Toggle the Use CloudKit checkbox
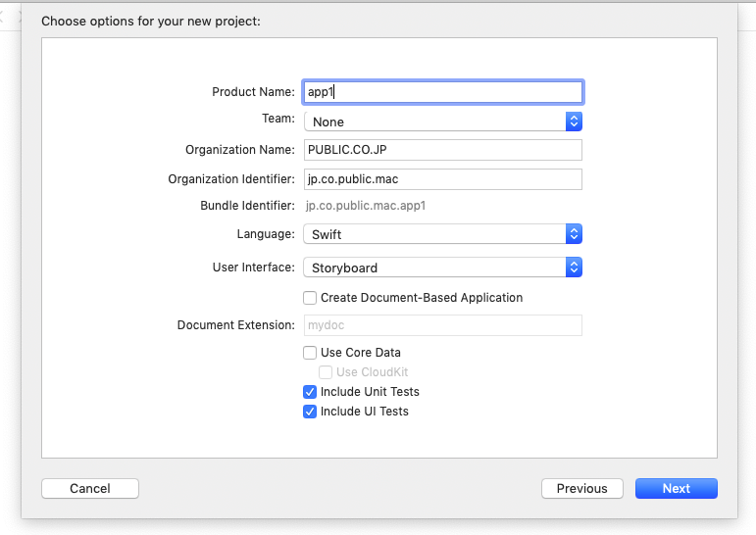Screen dimensions: 756x535 pyautogui.click(x=326, y=372)
